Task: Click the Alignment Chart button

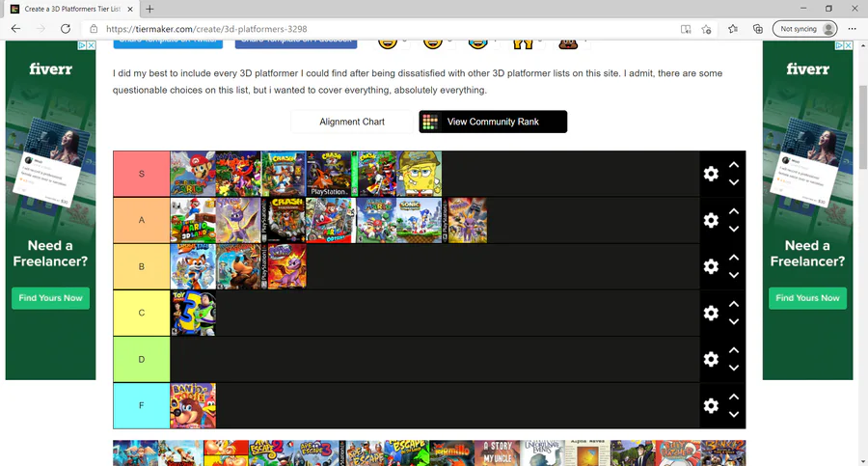Action: pyautogui.click(x=351, y=122)
